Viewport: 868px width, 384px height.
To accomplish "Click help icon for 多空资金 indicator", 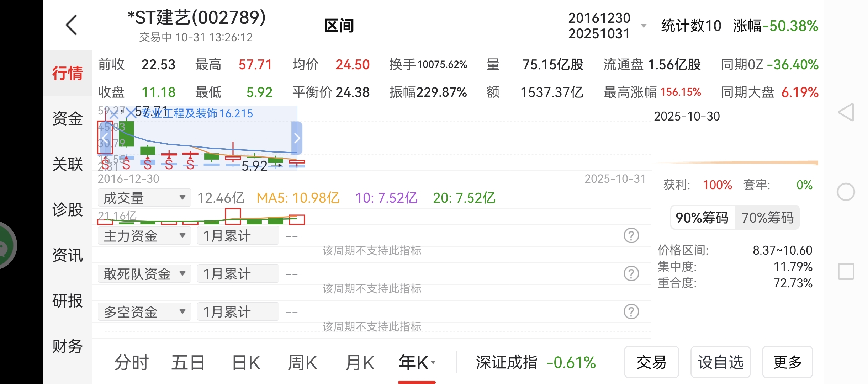I will click(631, 312).
